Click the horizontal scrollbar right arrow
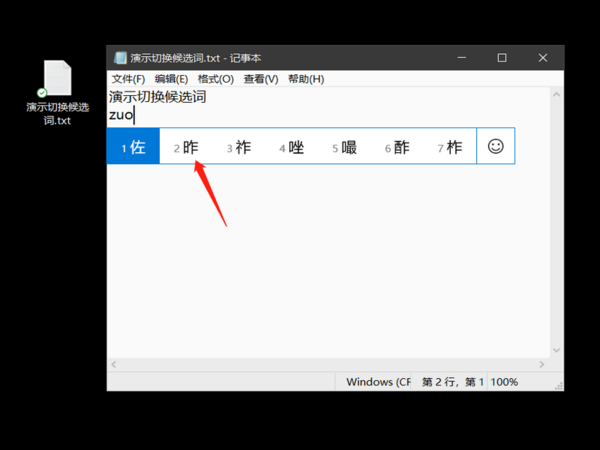The image size is (600, 450). click(541, 364)
